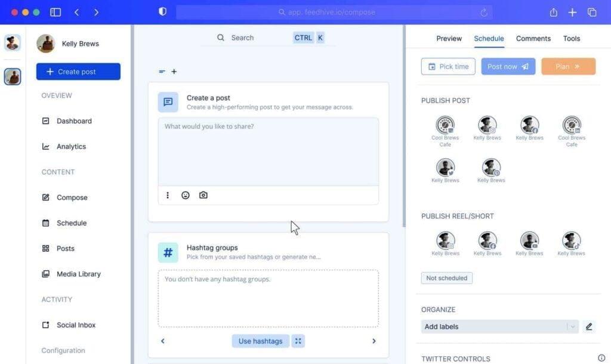Select the active workspace avatar in left rail
This screenshot has width=611, height=364.
pyautogui.click(x=13, y=76)
